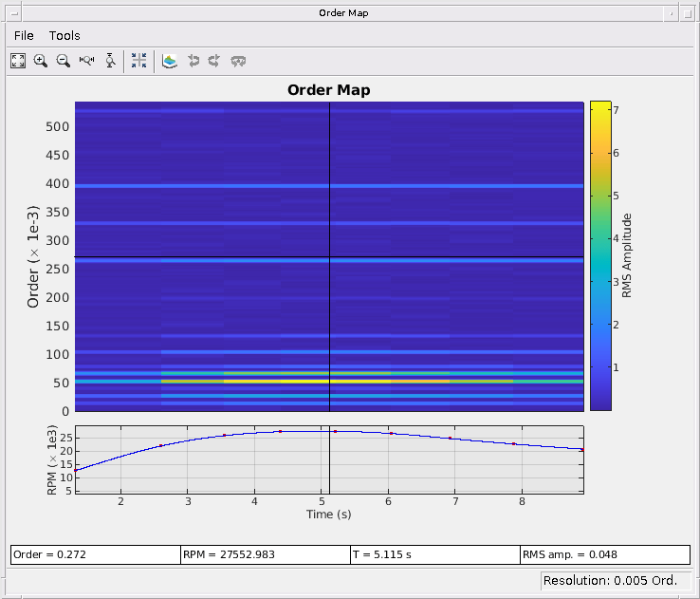Click the Order value readout field
Screen dimensions: 700x599
pos(95,554)
